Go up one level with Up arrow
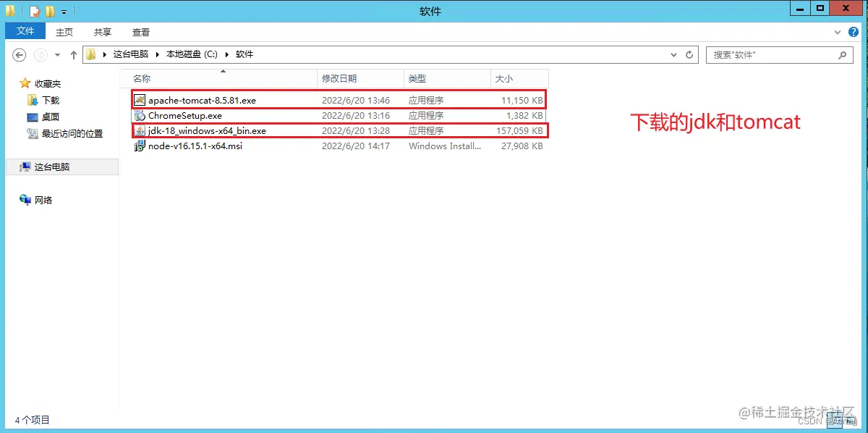 coord(74,55)
